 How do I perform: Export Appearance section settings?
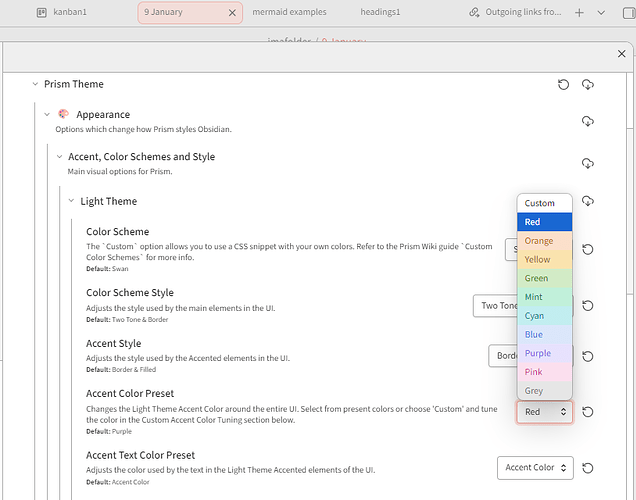(x=588, y=121)
